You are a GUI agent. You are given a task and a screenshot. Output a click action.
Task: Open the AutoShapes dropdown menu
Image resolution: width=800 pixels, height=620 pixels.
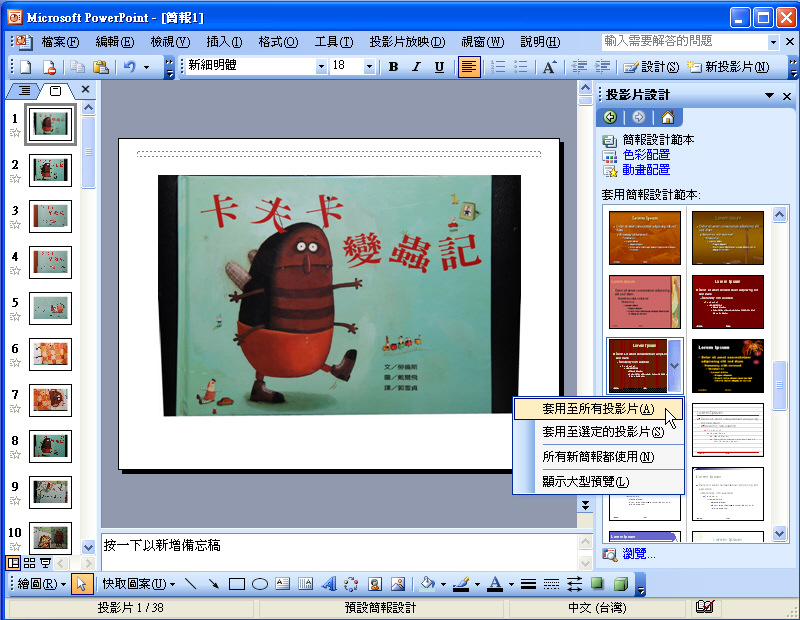pyautogui.click(x=138, y=583)
